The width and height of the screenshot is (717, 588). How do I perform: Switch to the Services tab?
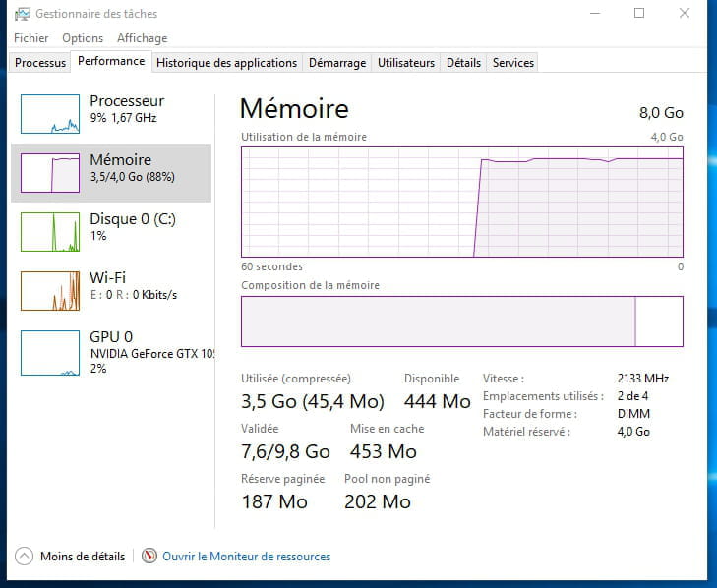coord(512,63)
